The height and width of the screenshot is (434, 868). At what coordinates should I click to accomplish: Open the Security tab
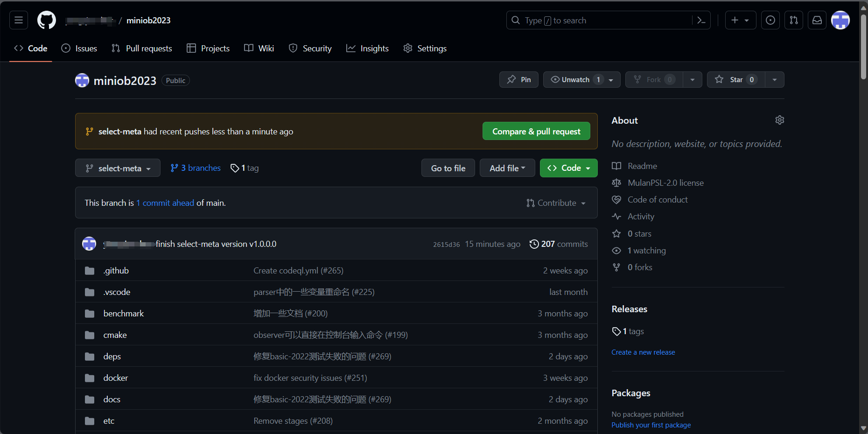pyautogui.click(x=310, y=48)
